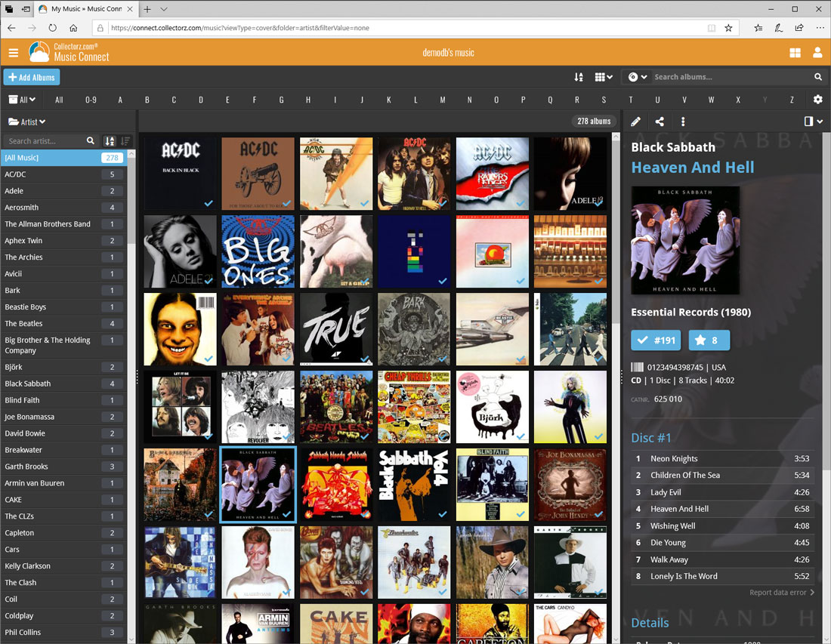Viewport: 831px width, 644px height.
Task: Open the hamburger menu in the top left
Action: tap(14, 53)
